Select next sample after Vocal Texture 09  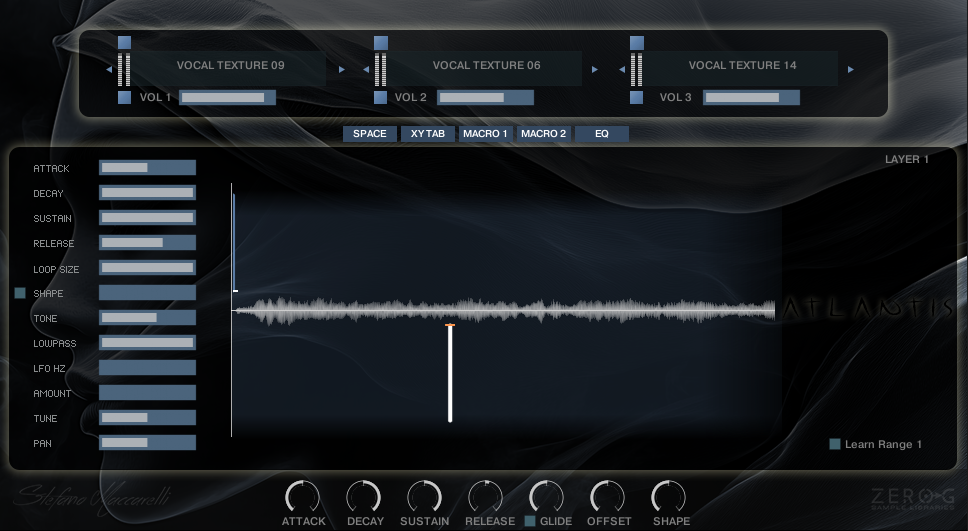[x=342, y=70]
